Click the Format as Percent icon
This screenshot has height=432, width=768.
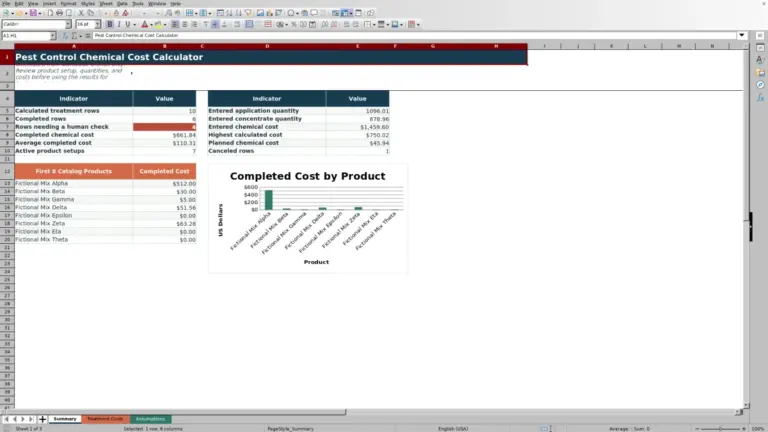pos(293,24)
